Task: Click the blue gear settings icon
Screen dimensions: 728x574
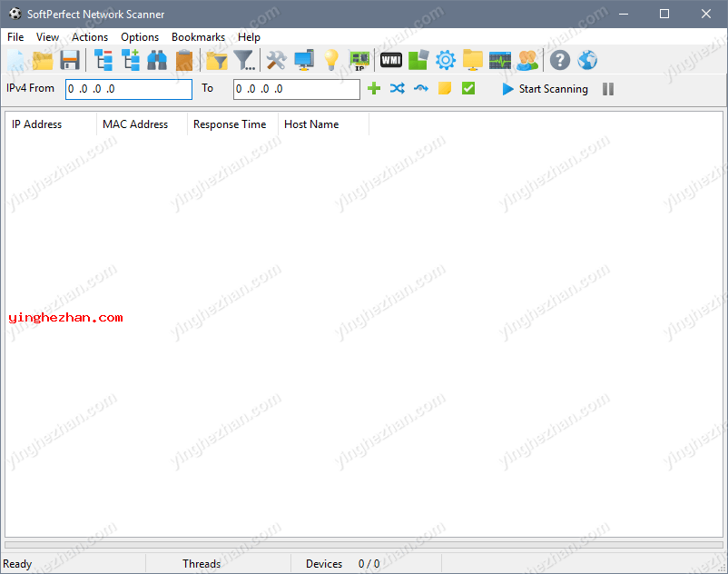Action: (x=446, y=60)
